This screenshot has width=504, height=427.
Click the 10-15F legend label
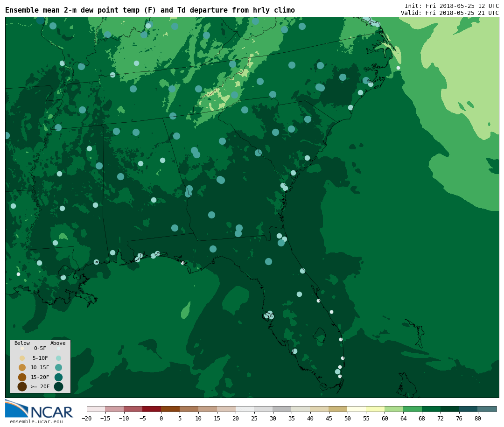point(40,367)
